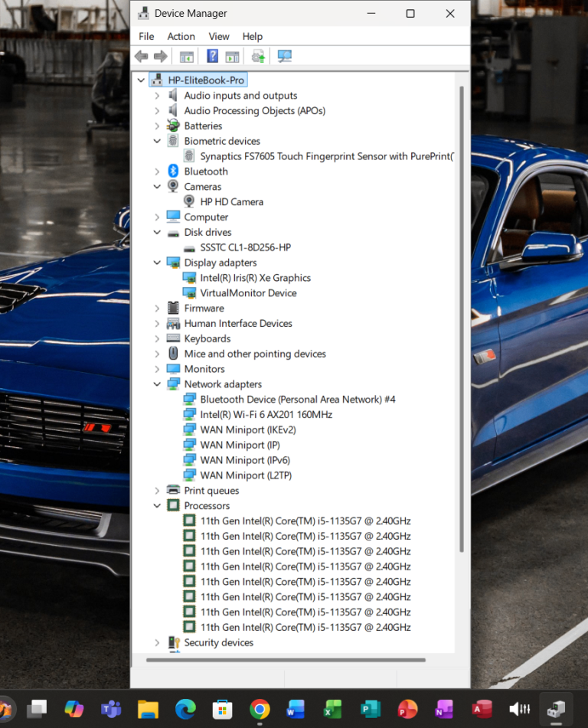
Task: Collapse the Processors category
Action: 157,506
